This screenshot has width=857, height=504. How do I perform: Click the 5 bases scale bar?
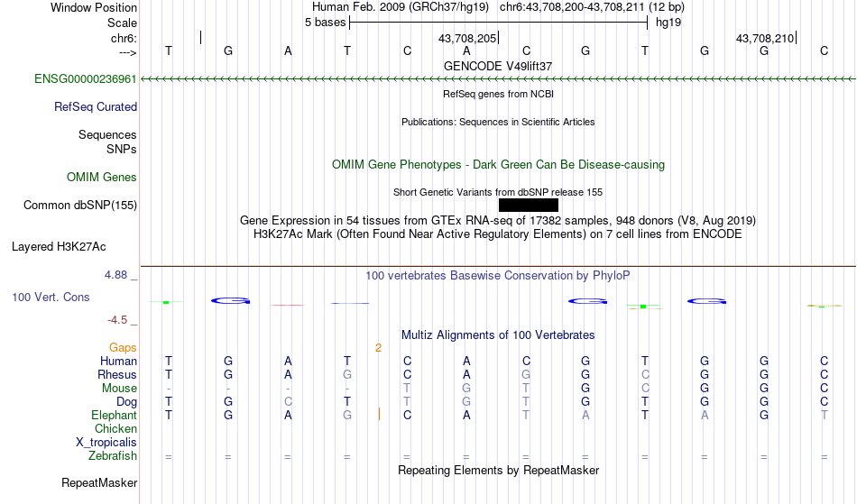(499, 23)
